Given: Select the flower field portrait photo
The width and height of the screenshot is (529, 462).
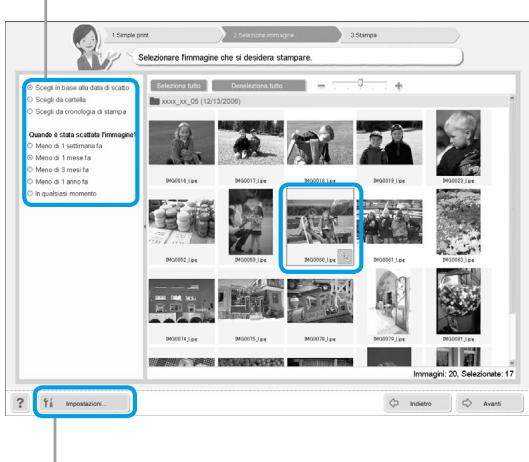Looking at the screenshot, I should click(x=458, y=222).
